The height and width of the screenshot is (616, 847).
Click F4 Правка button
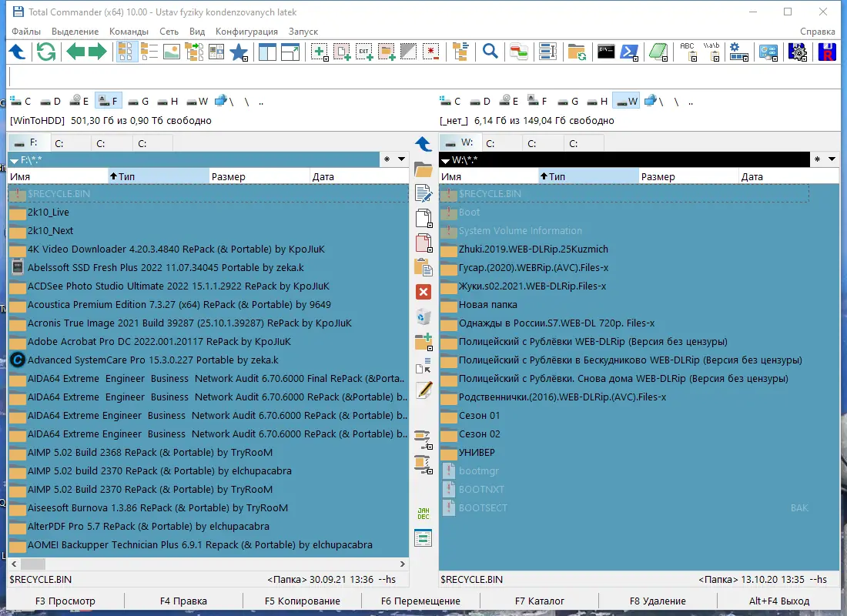[x=184, y=601]
